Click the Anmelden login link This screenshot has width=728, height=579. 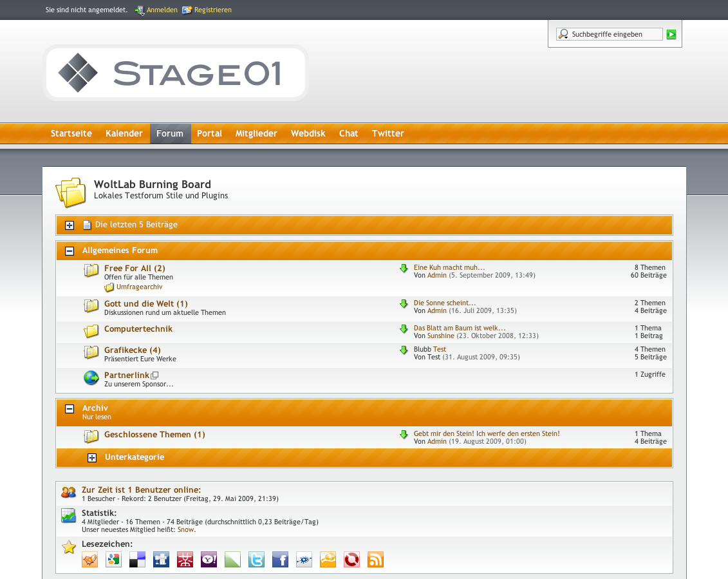[x=162, y=10]
